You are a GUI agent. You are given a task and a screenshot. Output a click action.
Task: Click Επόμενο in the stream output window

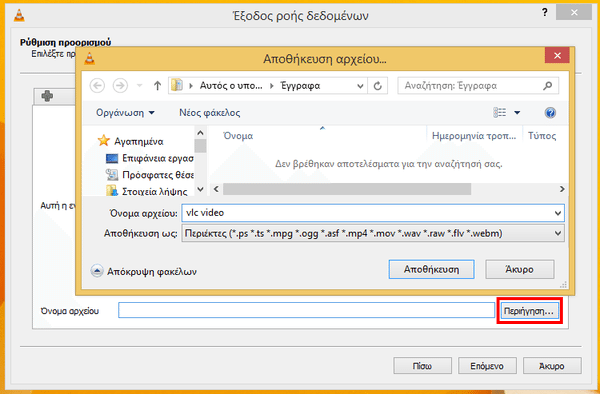click(x=487, y=366)
